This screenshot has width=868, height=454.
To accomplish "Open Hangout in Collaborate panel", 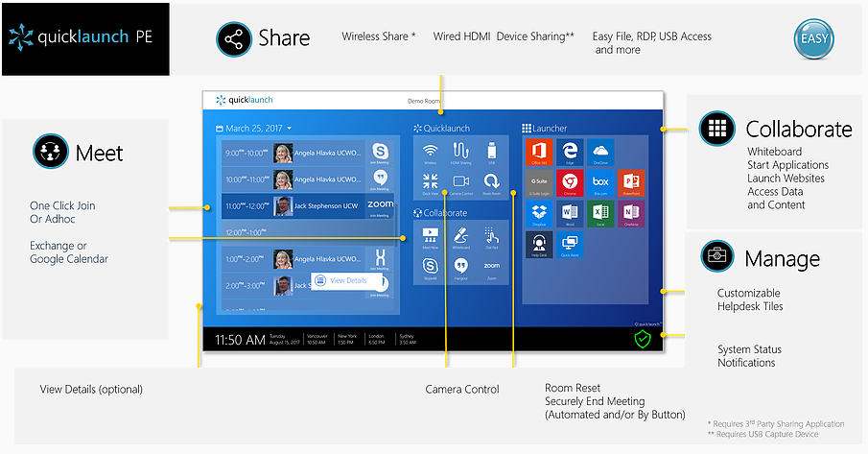I will coord(460,269).
